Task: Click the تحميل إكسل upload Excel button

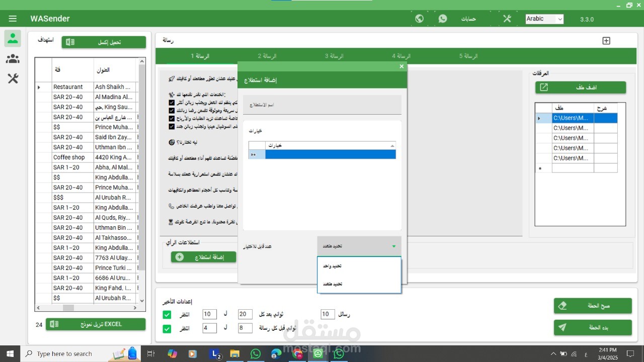Action: [104, 42]
